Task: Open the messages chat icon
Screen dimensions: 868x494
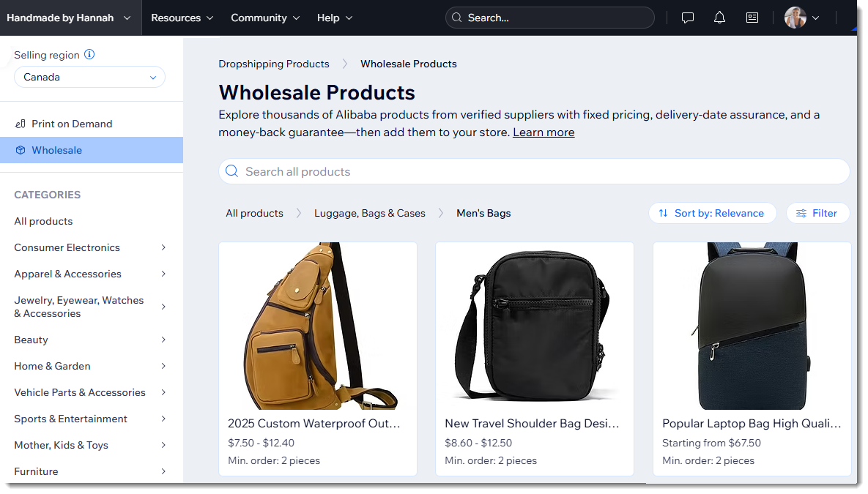Action: tap(687, 17)
